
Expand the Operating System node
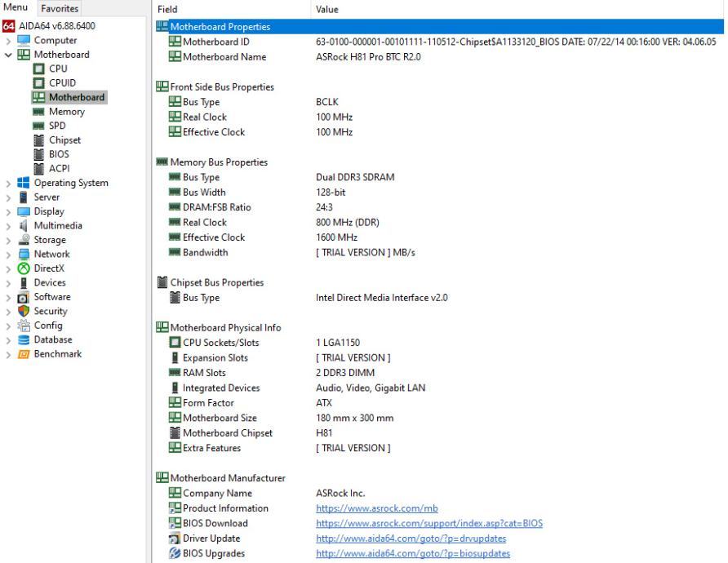tap(8, 183)
